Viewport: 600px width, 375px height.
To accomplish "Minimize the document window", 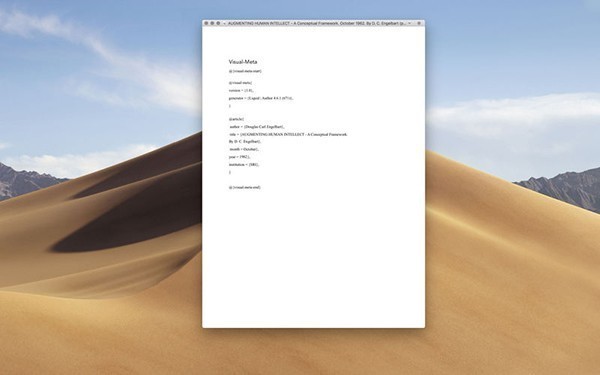I will (x=212, y=23).
